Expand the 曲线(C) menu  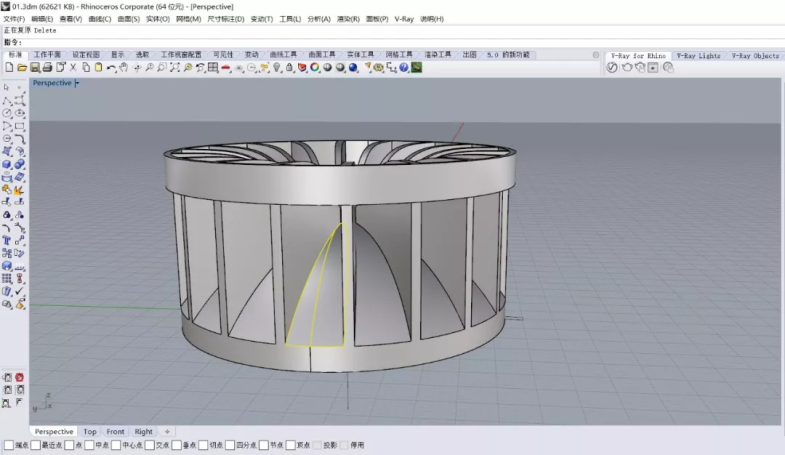(99, 19)
